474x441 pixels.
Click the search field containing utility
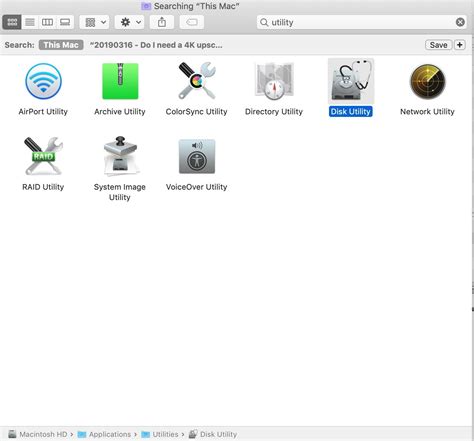coord(361,22)
